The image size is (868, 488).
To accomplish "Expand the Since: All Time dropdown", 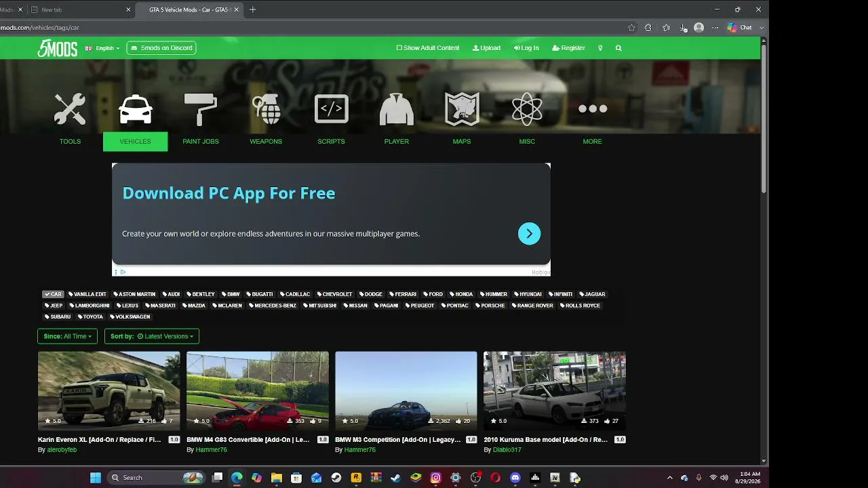I will [x=68, y=336].
